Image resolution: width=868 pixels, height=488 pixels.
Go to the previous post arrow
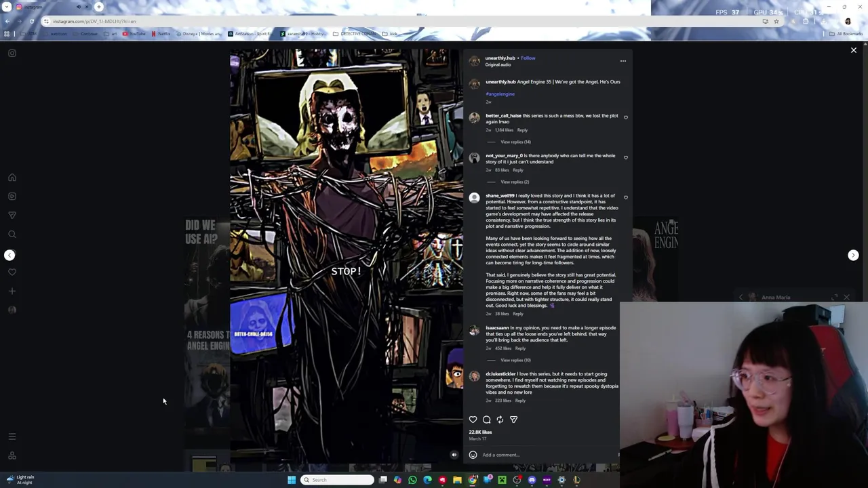tap(9, 256)
